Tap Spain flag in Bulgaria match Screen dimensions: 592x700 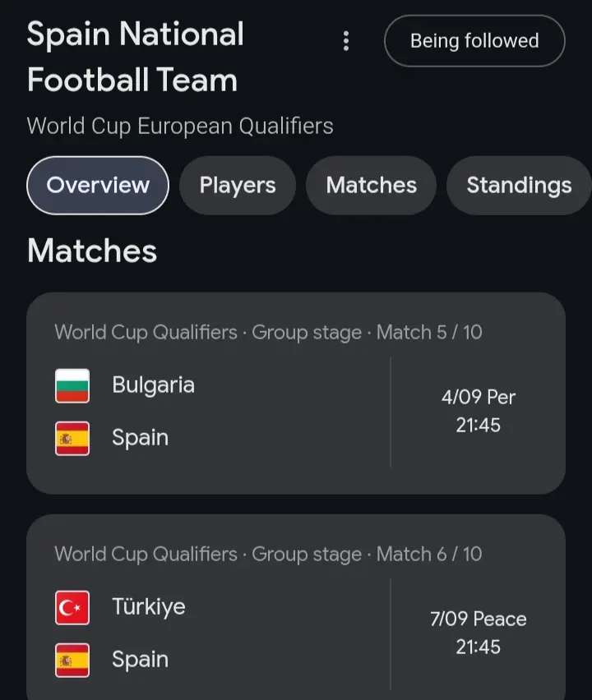point(72,439)
